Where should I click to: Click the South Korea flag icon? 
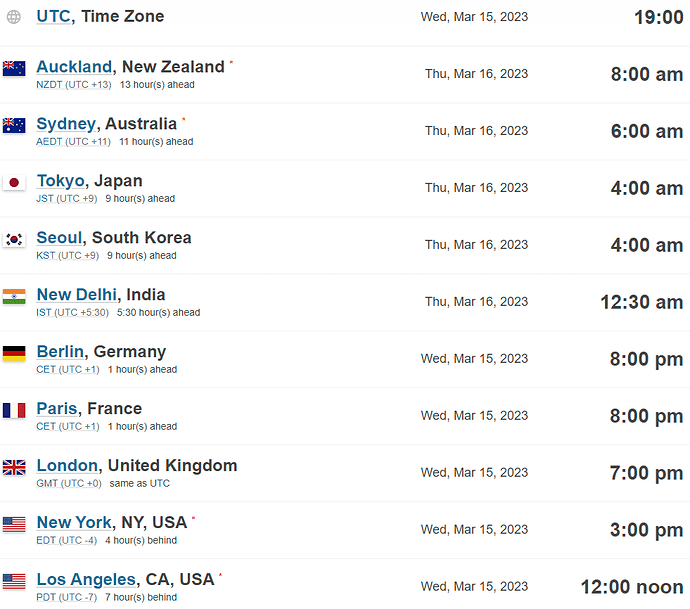14,239
